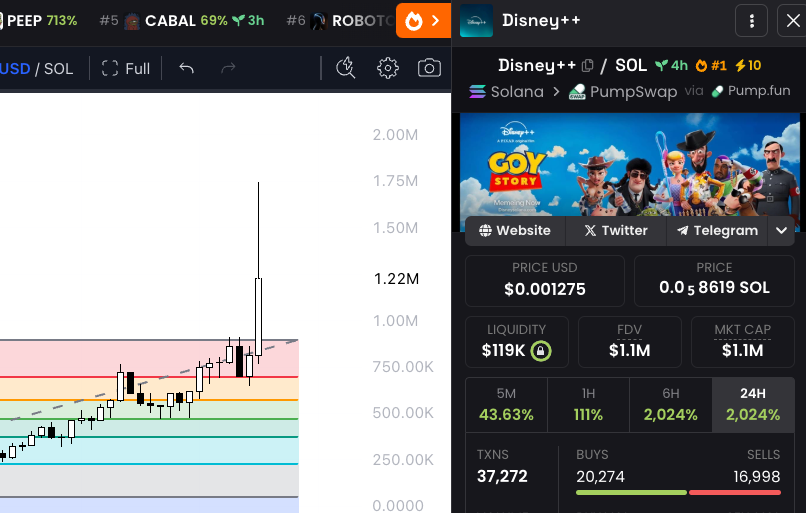Open the three-dot options menu
The width and height of the screenshot is (806, 513).
point(752,21)
